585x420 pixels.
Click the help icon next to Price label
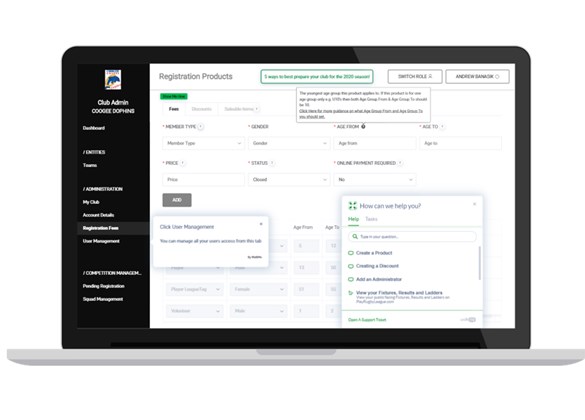pyautogui.click(x=183, y=163)
